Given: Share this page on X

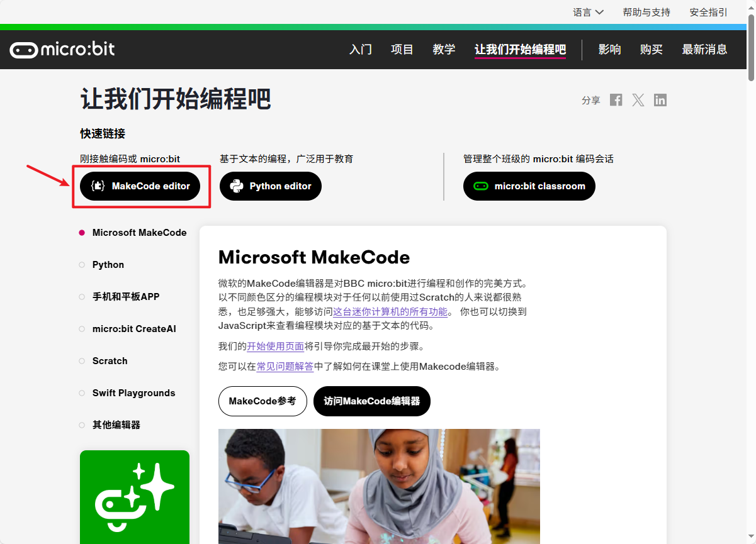Looking at the screenshot, I should coord(638,100).
